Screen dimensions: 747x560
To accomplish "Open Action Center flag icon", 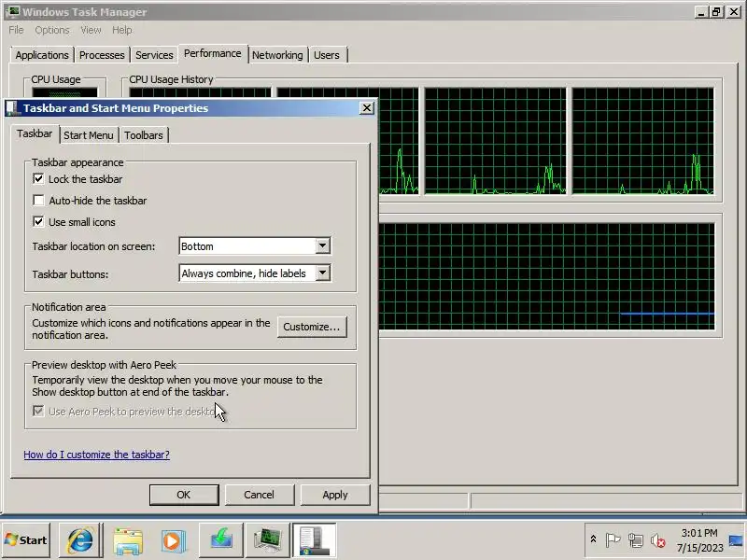I will pyautogui.click(x=613, y=540).
